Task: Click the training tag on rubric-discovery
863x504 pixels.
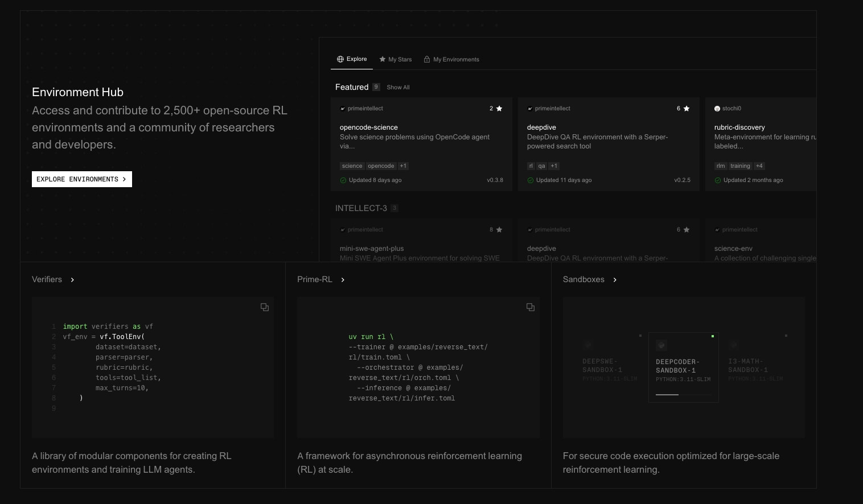Action: 740,166
